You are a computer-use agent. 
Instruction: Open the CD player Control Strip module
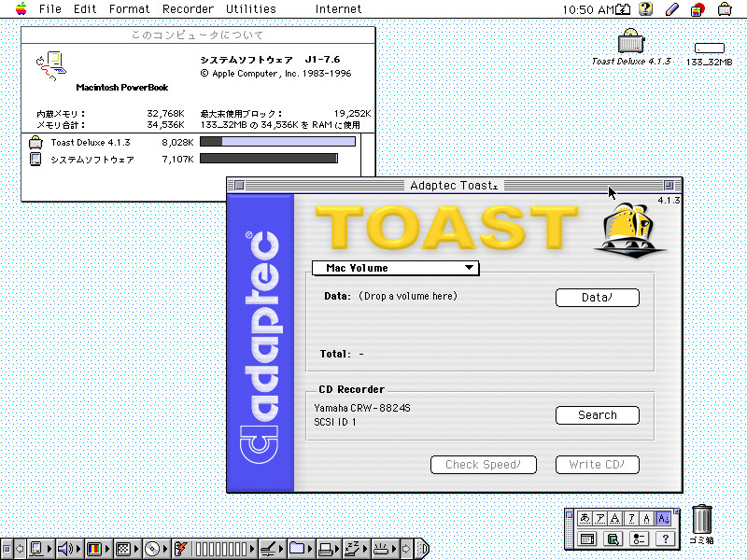156,549
